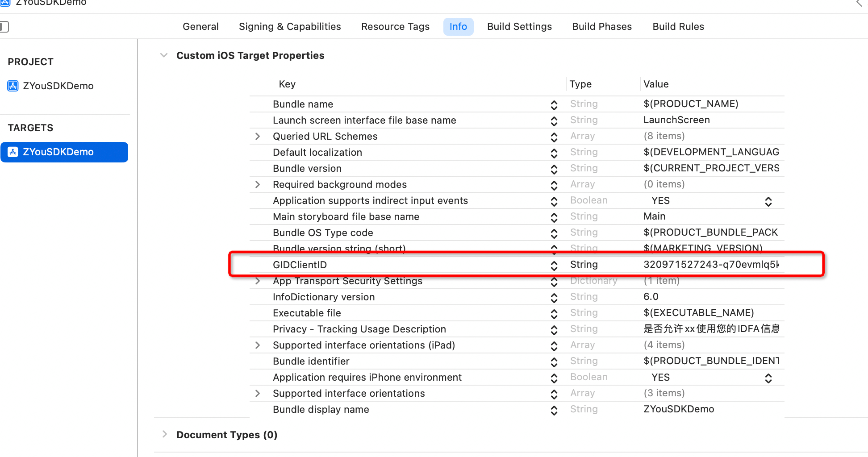Collapse Custom iOS Target Properties section
Screen dimensions: 868x457
coord(164,55)
